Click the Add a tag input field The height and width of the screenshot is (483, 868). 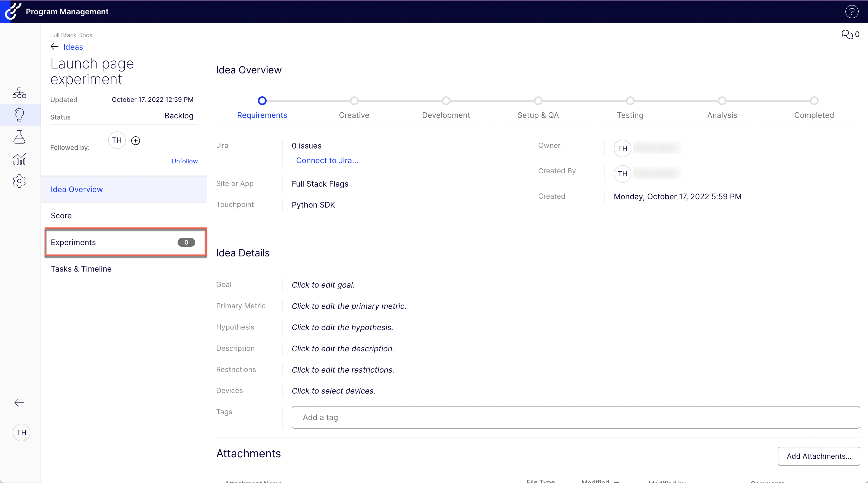pos(575,417)
